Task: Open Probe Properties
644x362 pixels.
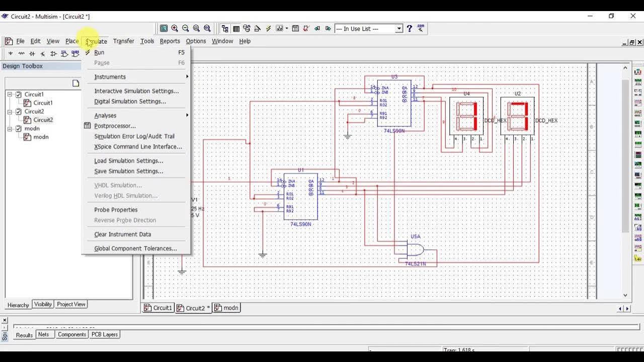Action: (x=136, y=210)
